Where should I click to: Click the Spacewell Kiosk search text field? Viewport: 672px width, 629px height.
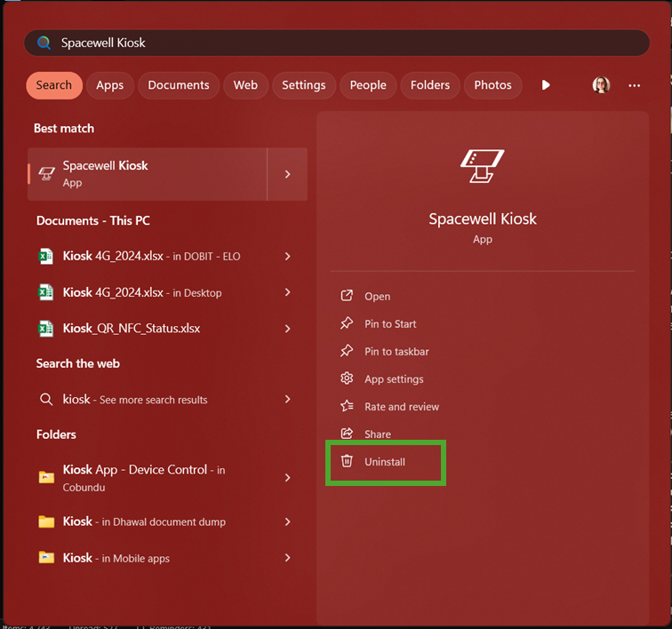pyautogui.click(x=336, y=43)
